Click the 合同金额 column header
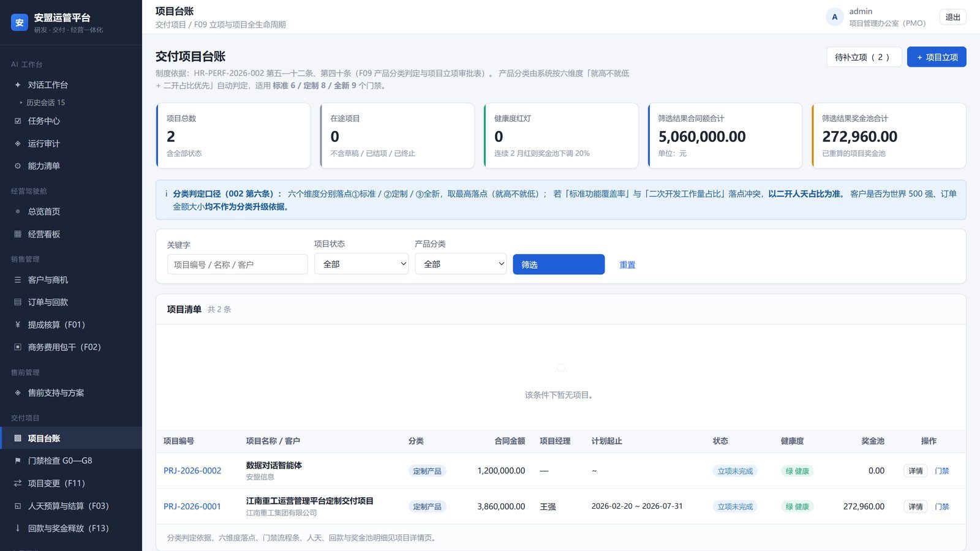This screenshot has height=551, width=980. click(x=510, y=441)
